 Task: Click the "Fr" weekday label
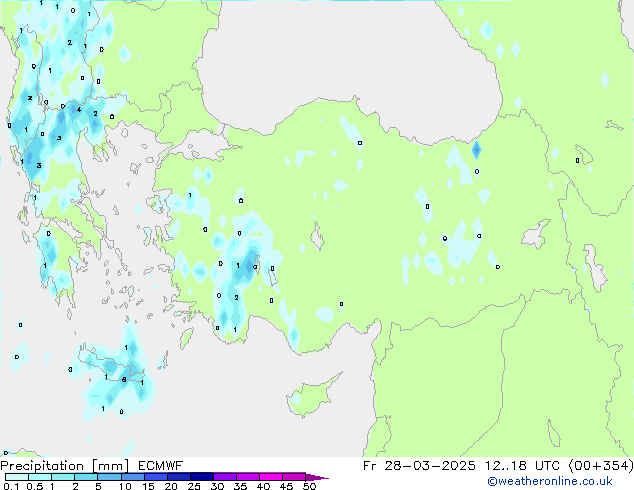coord(370,466)
